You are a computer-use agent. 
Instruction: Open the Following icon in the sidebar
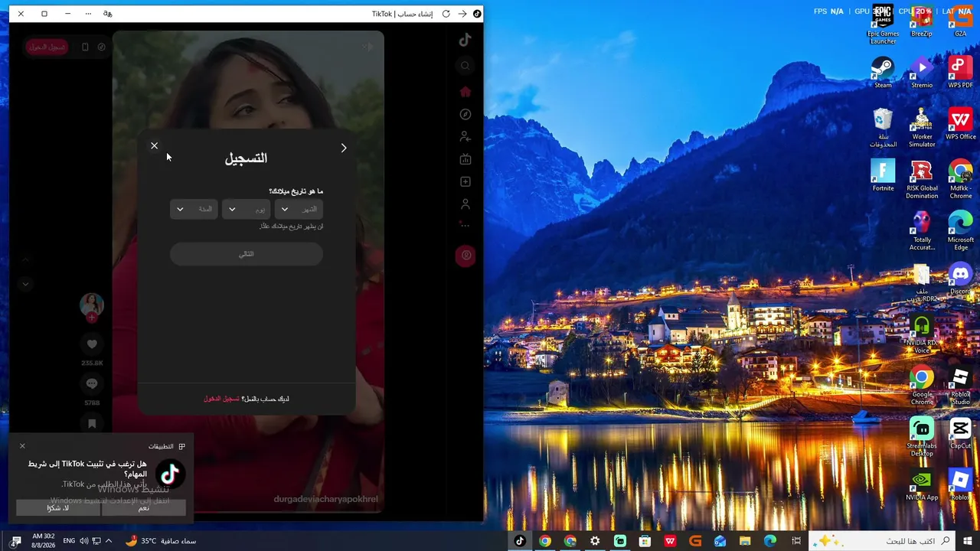[465, 136]
